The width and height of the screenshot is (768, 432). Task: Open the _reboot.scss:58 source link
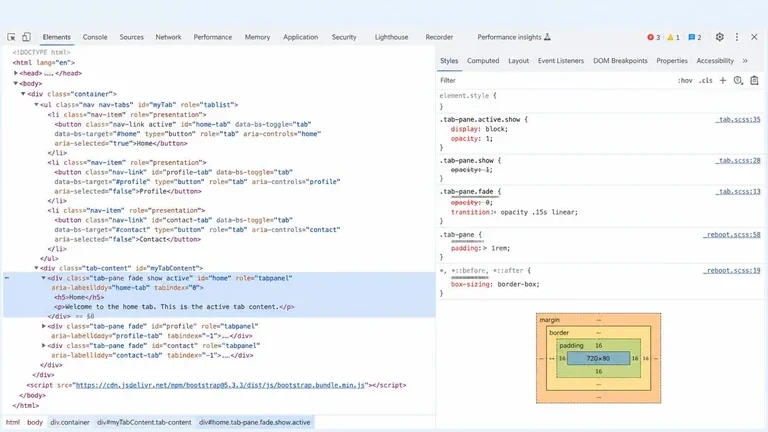732,235
